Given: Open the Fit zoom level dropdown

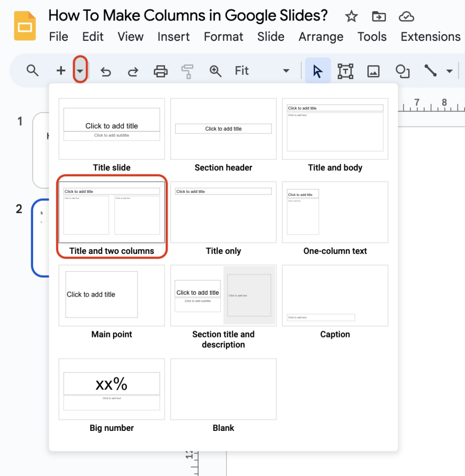Looking at the screenshot, I should coord(286,71).
